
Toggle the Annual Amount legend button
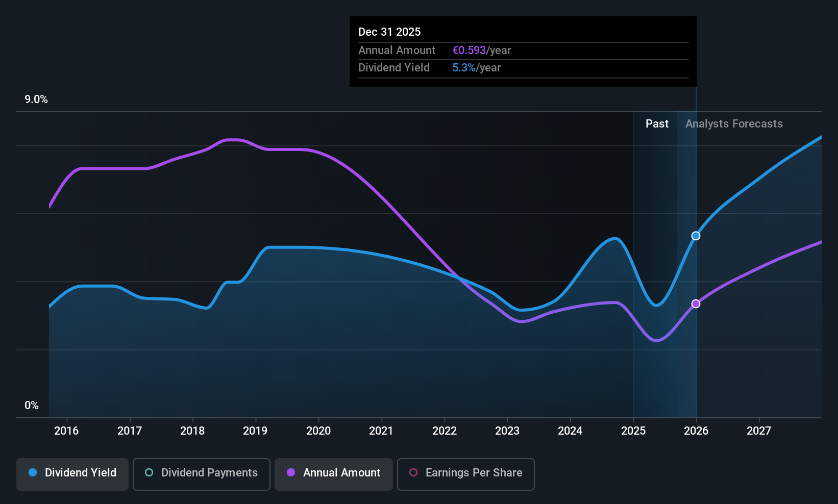(x=334, y=474)
